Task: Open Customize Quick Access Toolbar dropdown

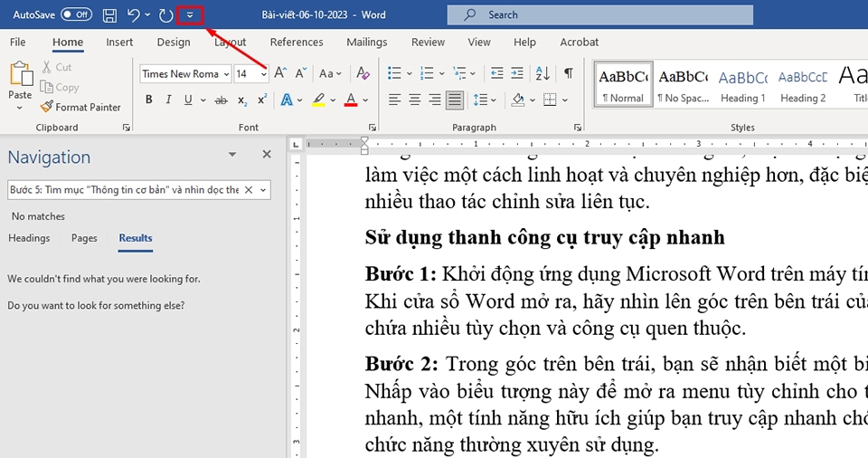Action: [x=190, y=15]
